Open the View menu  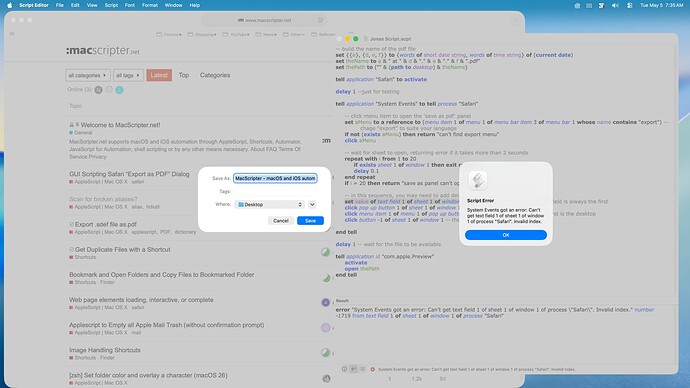pyautogui.click(x=92, y=5)
